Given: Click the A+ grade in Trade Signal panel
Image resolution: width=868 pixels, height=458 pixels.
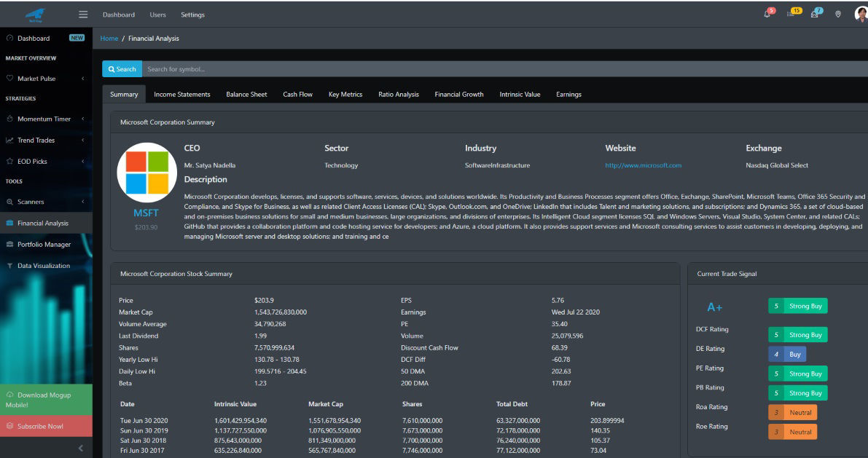Looking at the screenshot, I should click(715, 307).
